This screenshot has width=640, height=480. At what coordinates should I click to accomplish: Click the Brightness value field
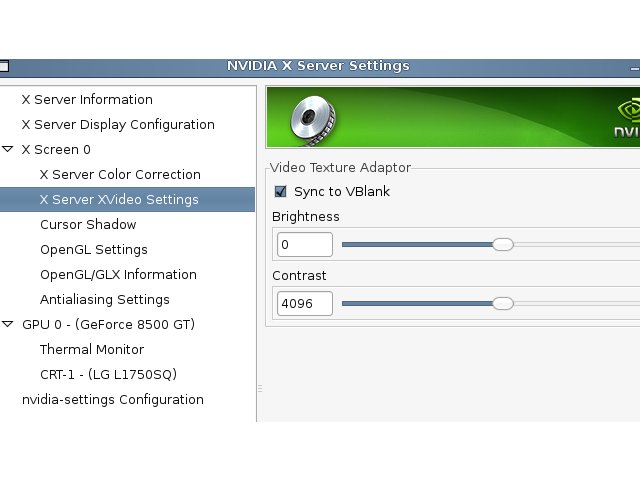click(x=304, y=244)
